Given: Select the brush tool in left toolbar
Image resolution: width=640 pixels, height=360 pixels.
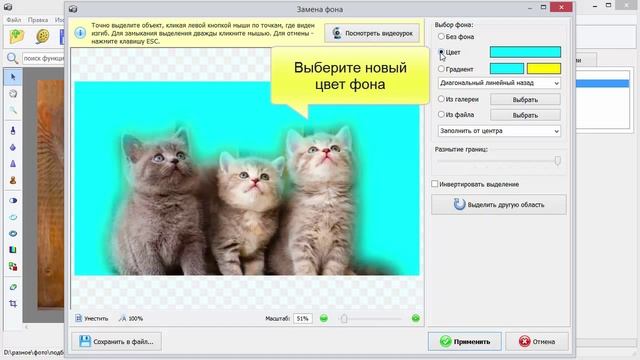Looking at the screenshot, I should pyautogui.click(x=13, y=130).
